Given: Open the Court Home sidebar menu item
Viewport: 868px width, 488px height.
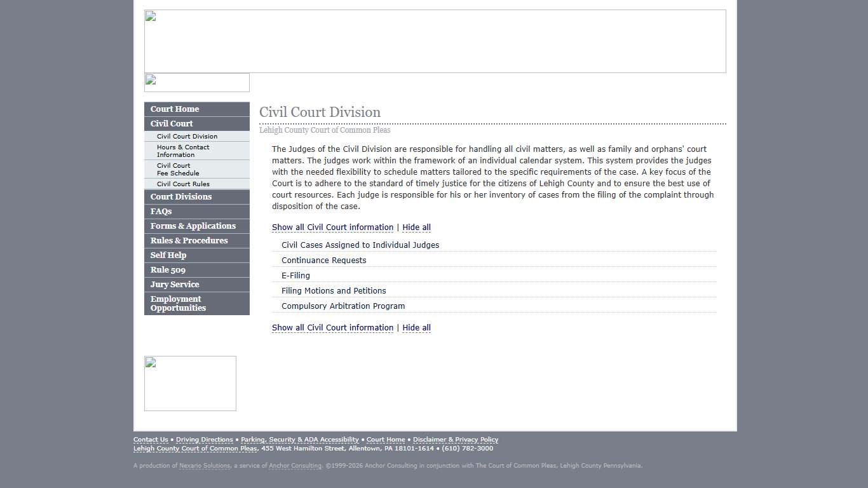Looking at the screenshot, I should click(174, 109).
